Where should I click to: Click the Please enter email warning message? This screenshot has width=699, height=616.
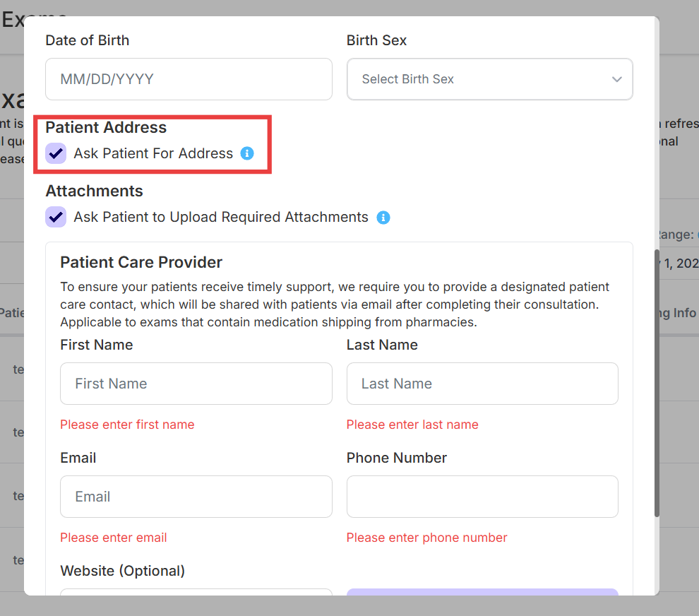tap(113, 538)
